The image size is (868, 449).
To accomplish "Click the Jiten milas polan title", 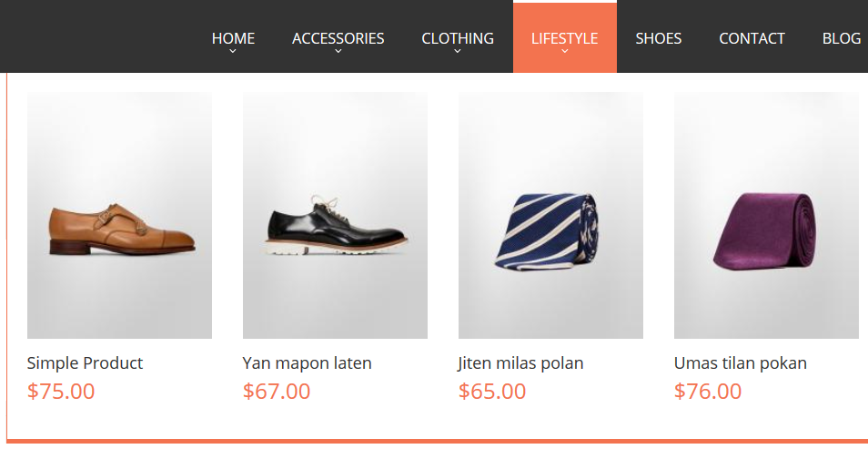I will [x=521, y=362].
